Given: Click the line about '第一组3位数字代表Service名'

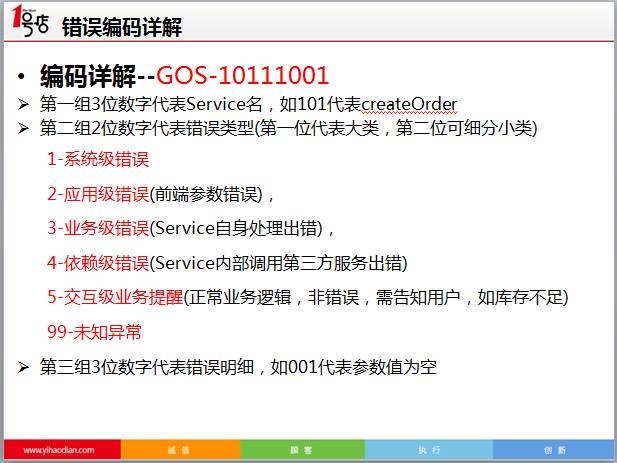Looking at the screenshot, I should pos(248,104).
